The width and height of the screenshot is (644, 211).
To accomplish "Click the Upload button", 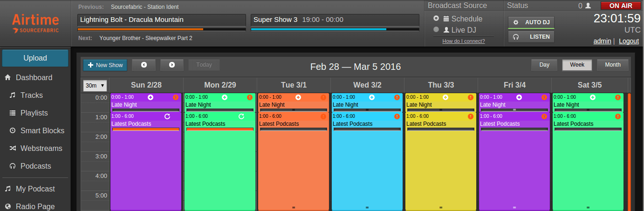I will point(35,58).
